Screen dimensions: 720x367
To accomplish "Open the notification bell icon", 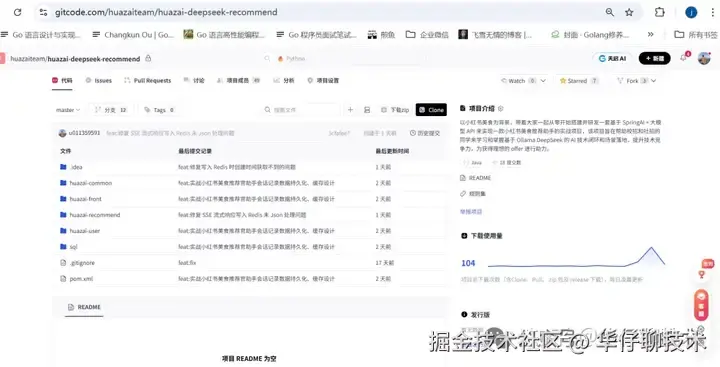I will tap(684, 58).
